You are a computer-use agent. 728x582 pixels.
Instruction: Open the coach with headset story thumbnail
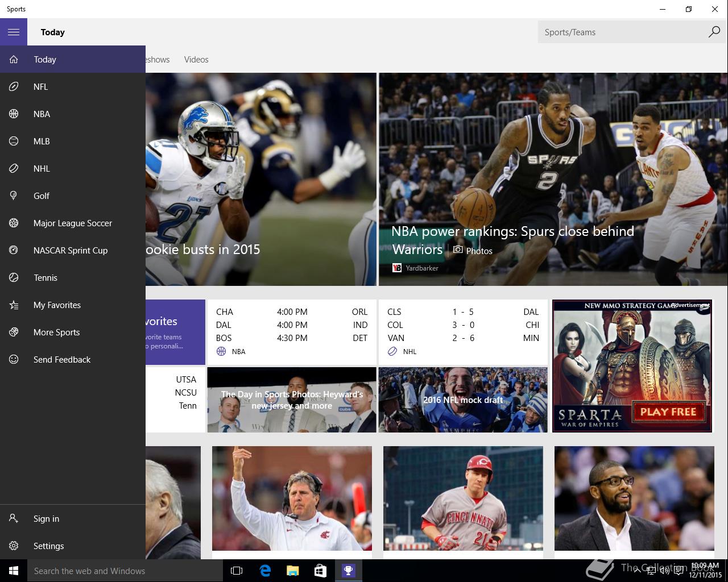(292, 498)
